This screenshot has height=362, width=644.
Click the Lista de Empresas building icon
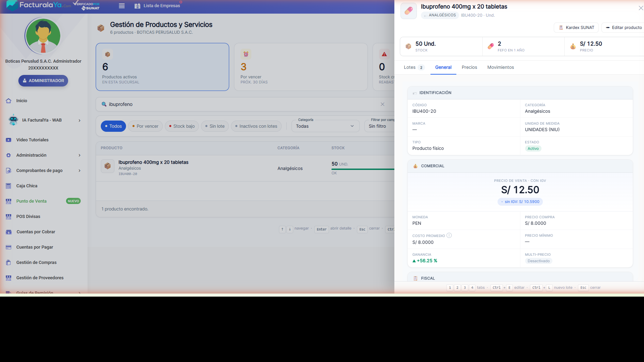137,6
